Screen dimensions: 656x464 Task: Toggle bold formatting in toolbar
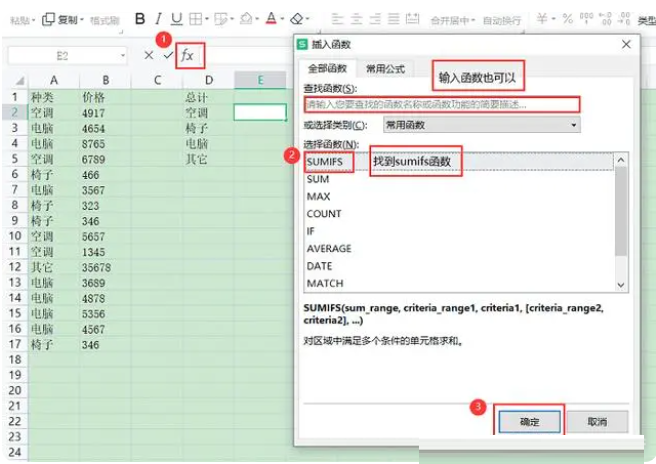(140, 19)
